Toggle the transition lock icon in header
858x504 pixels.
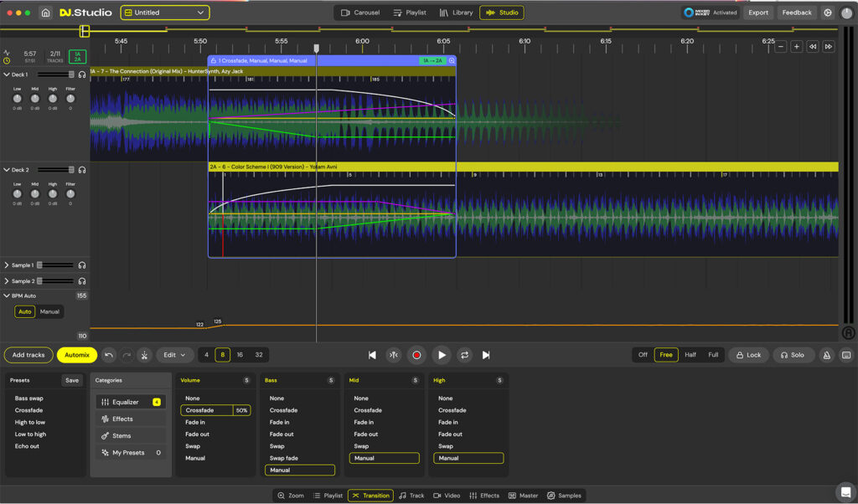pyautogui.click(x=214, y=60)
